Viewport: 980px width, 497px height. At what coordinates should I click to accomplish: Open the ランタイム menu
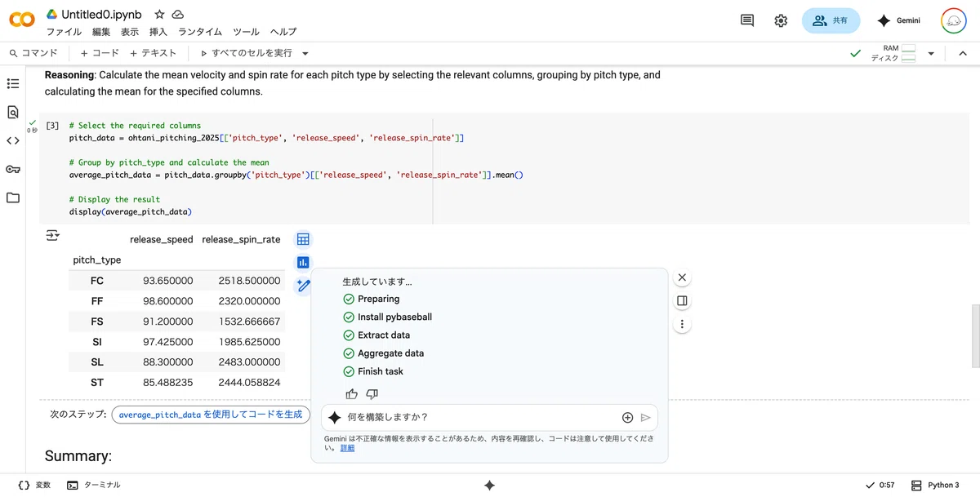(x=200, y=32)
